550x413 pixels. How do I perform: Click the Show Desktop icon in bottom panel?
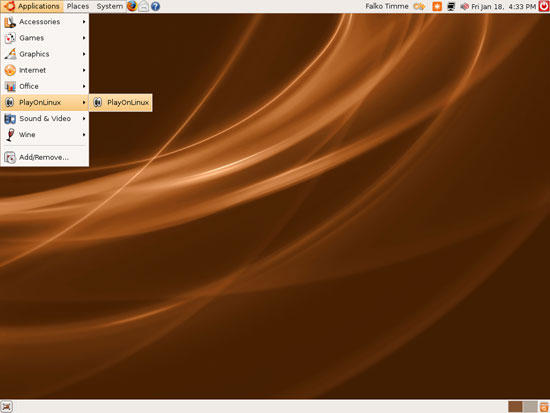(x=6, y=407)
